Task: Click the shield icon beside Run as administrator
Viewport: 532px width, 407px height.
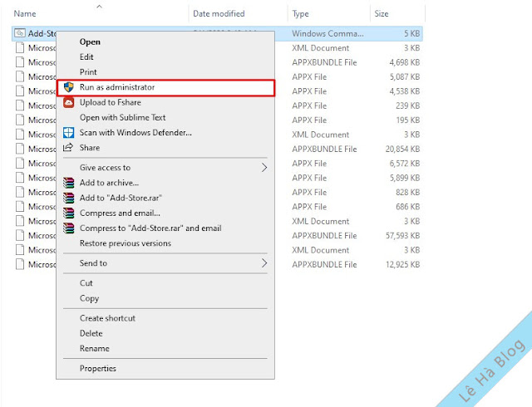Action: pyautogui.click(x=68, y=87)
